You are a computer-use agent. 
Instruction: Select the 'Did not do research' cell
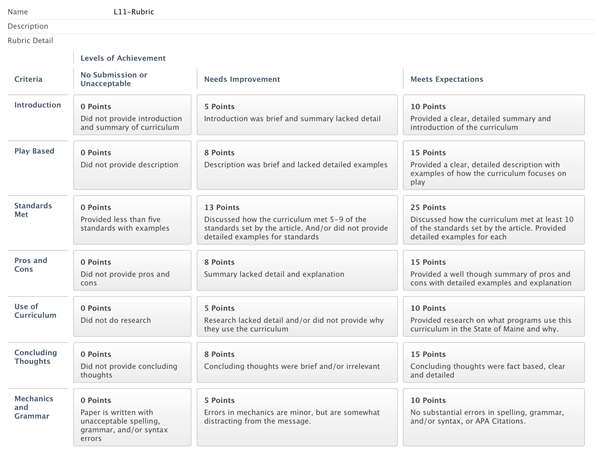click(x=132, y=316)
